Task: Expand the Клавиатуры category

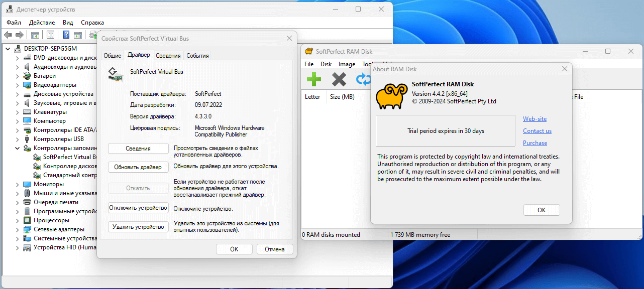Action: 18,112
